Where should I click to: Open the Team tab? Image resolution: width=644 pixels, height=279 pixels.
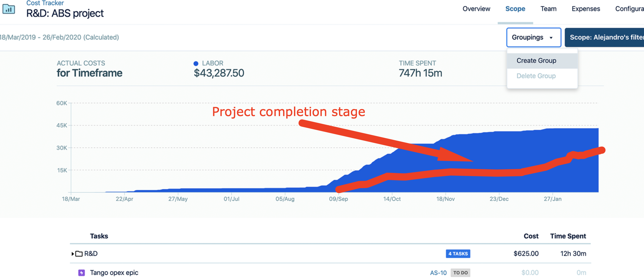[548, 9]
